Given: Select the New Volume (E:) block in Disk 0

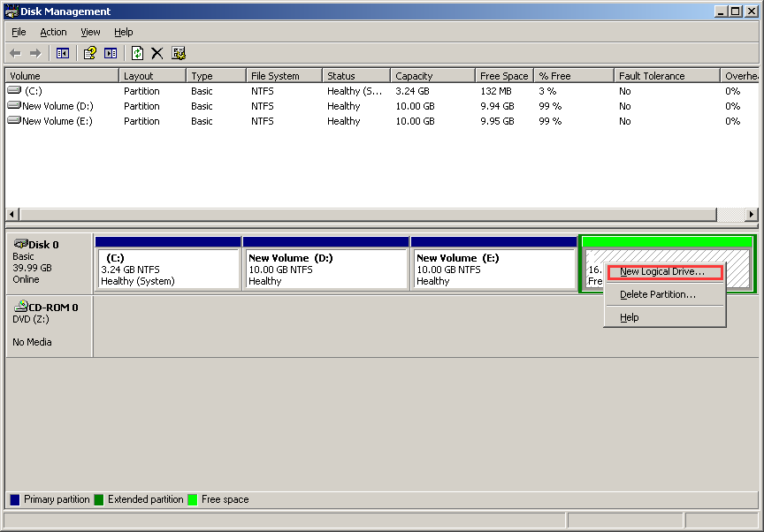Looking at the screenshot, I should pyautogui.click(x=494, y=263).
